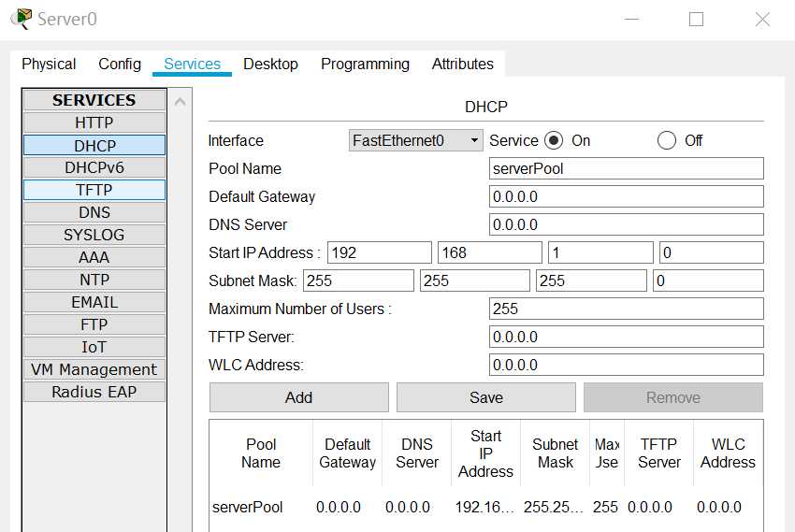
Task: Open the Attributes tab
Action: (x=462, y=64)
